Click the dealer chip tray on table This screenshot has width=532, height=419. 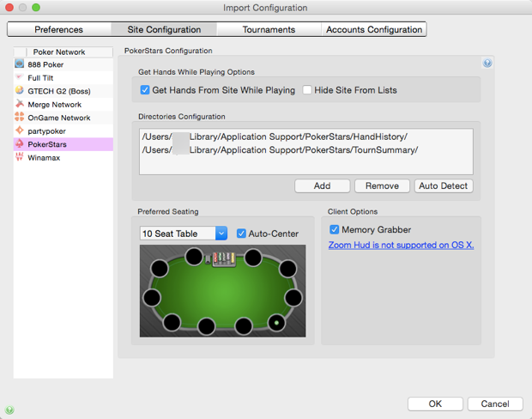224,258
